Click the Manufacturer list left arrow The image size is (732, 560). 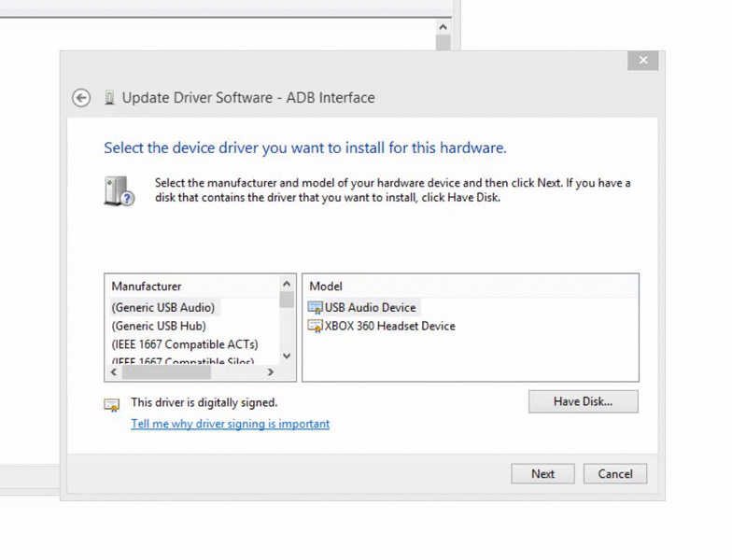[114, 371]
